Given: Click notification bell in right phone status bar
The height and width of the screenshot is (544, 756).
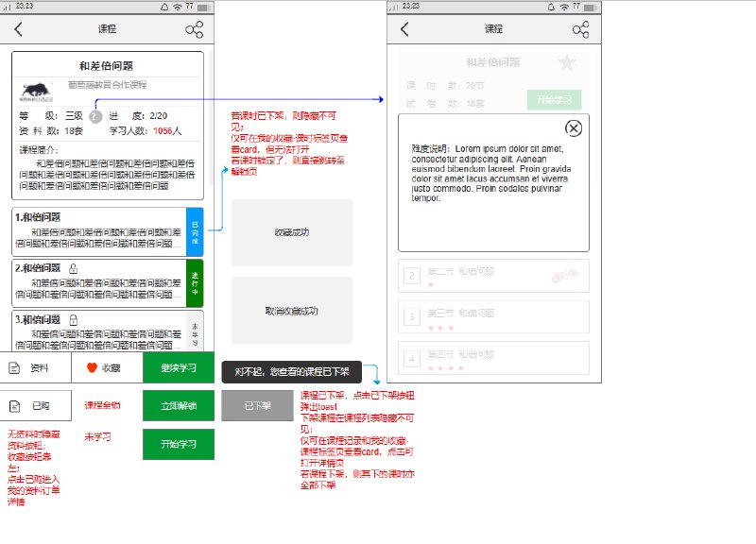Looking at the screenshot, I should [551, 7].
